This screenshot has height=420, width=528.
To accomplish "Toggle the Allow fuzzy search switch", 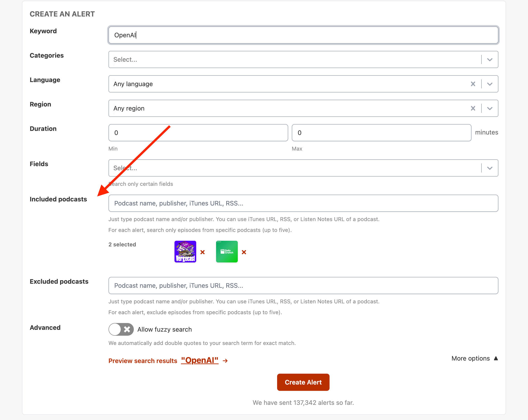I will [121, 329].
